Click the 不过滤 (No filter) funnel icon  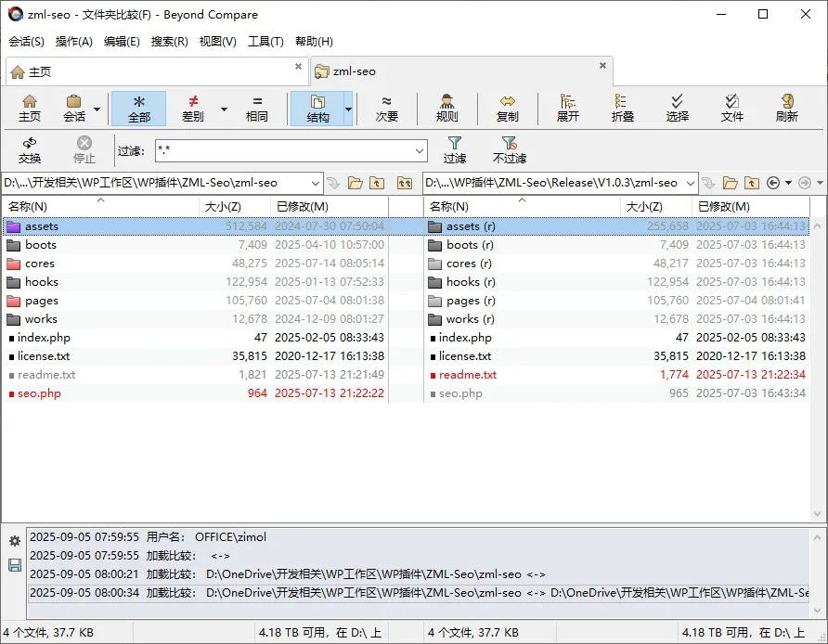(x=509, y=150)
